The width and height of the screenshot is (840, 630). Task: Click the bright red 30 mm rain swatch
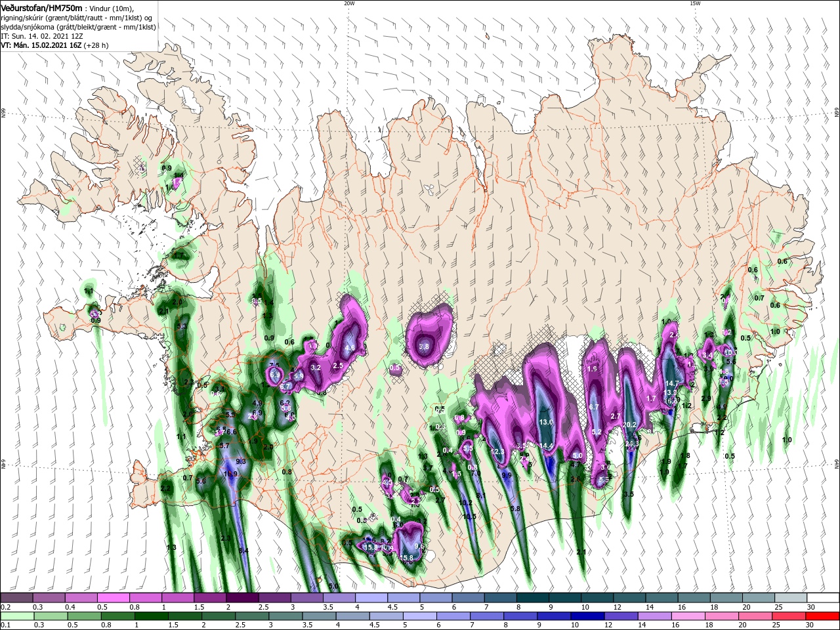click(823, 616)
